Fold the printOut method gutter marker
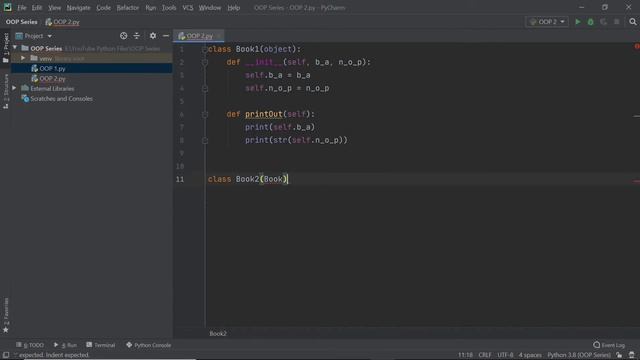The image size is (640, 360). tap(205, 115)
